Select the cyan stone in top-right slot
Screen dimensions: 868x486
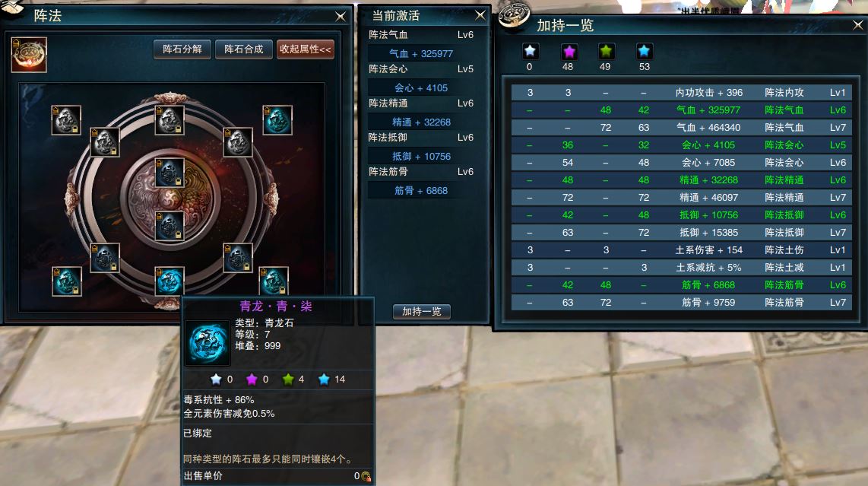tap(277, 119)
